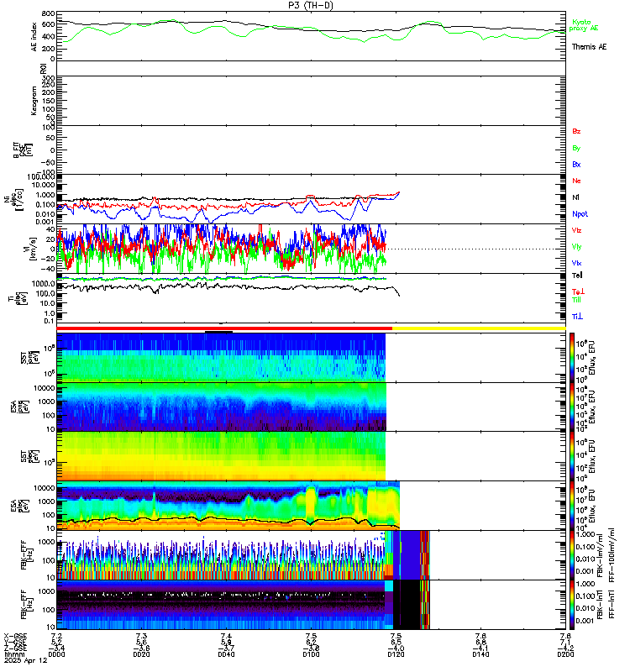Click the "hhmm" axis row label

(14, 654)
